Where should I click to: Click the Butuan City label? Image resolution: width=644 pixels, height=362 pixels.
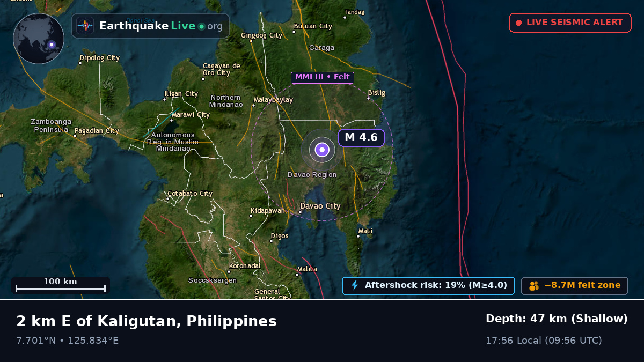tap(313, 26)
